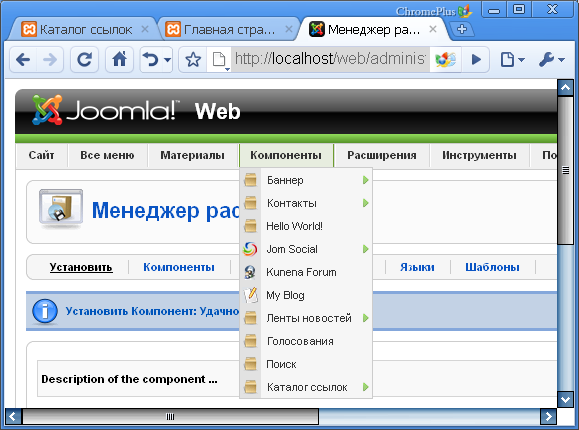
Task: Click the Поиск folder icon
Action: point(250,364)
